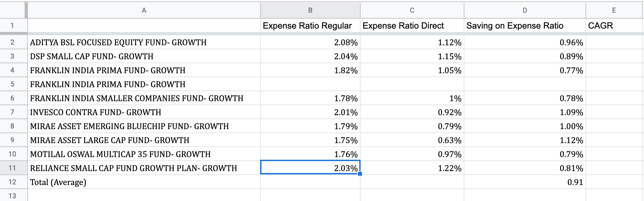This screenshot has width=644, height=201.
Task: Select the 'Total (Average)' cell
Action: pyautogui.click(x=144, y=182)
